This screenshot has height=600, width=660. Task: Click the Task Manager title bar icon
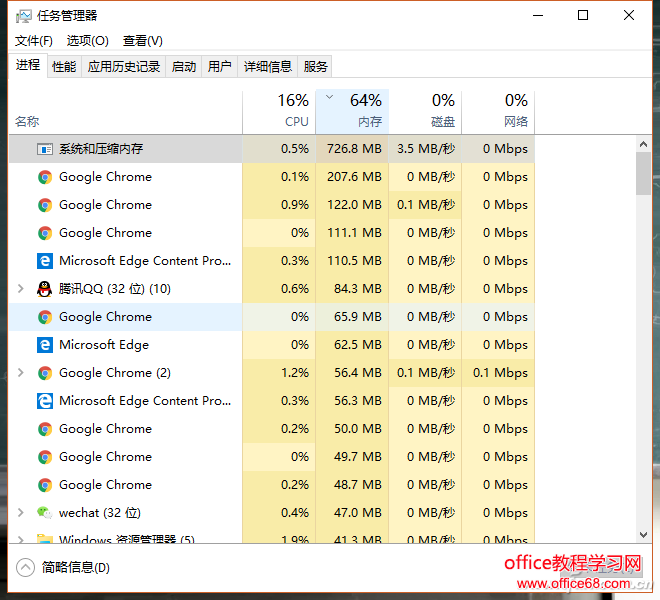(24, 16)
